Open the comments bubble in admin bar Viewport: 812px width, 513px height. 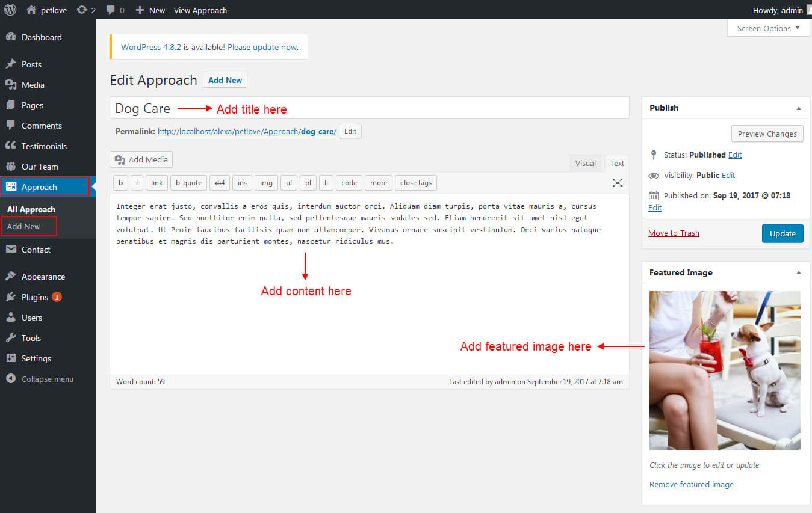pyautogui.click(x=110, y=10)
